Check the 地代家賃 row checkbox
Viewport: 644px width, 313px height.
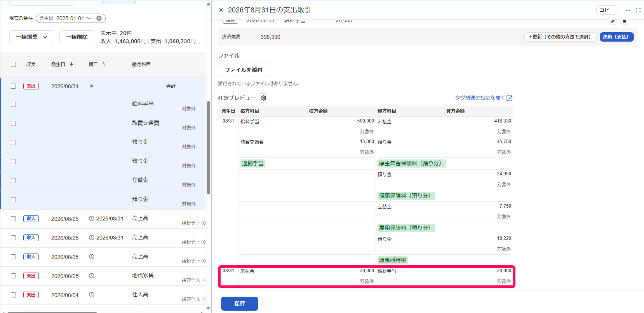14,276
